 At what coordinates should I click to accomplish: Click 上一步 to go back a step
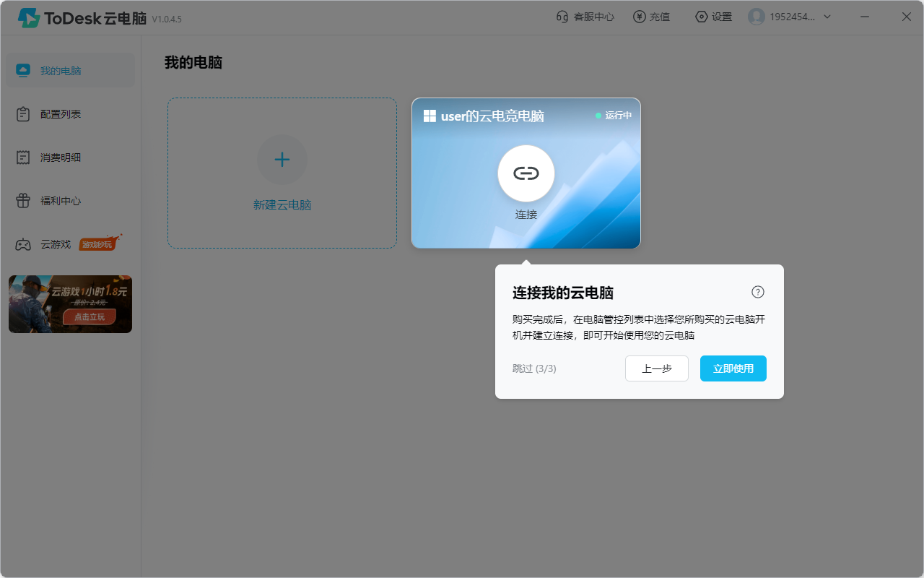tap(656, 368)
